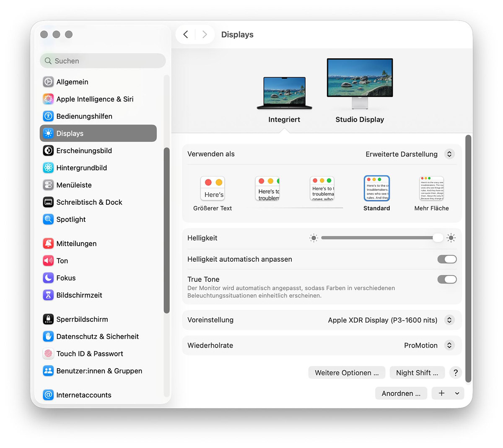Click the Fokus moon icon

click(x=48, y=278)
